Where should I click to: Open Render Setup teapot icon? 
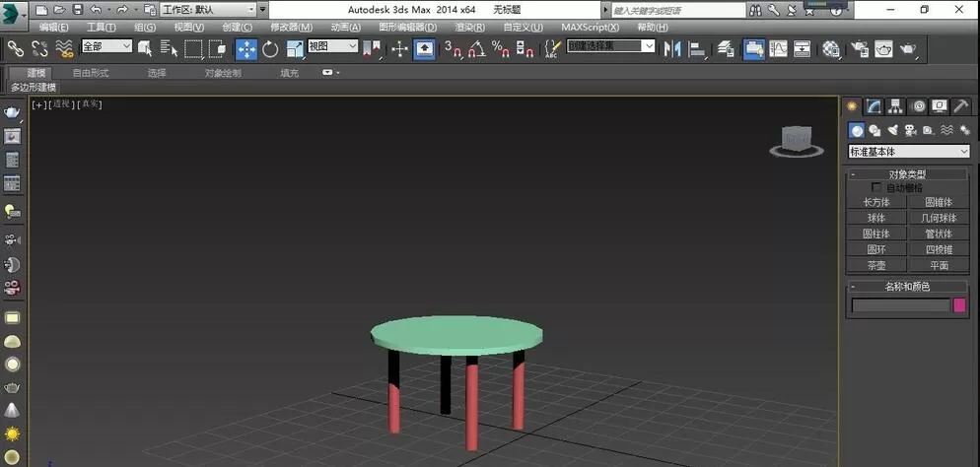click(860, 48)
